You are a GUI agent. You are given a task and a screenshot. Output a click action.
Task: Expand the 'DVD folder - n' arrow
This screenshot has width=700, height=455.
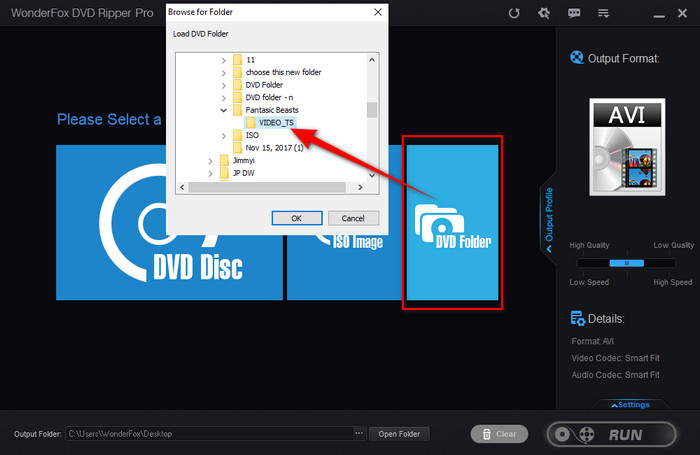[x=224, y=97]
